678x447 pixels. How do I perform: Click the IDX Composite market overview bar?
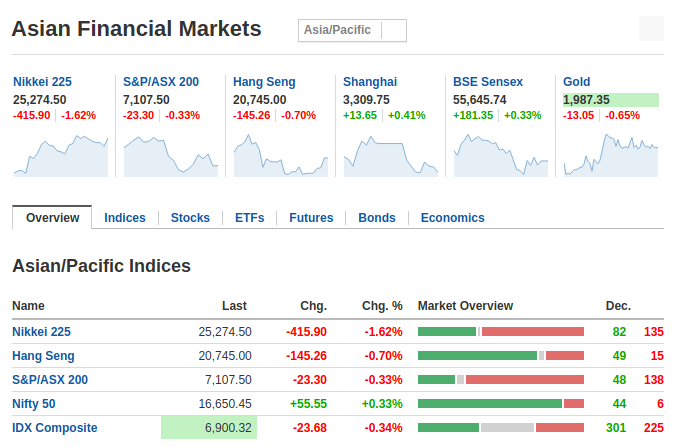[x=501, y=428]
